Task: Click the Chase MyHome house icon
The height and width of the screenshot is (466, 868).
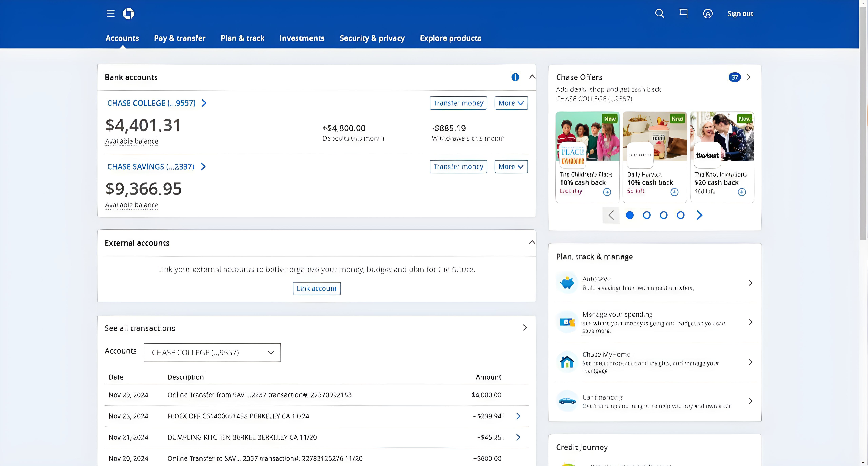Action: click(567, 362)
